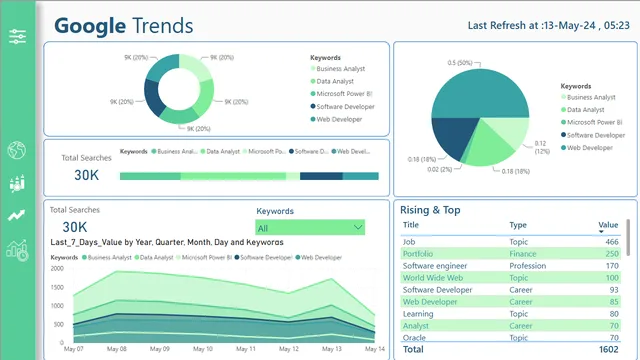Click the 'World Wide Web' table row
The image size is (640, 360).
(x=510, y=278)
